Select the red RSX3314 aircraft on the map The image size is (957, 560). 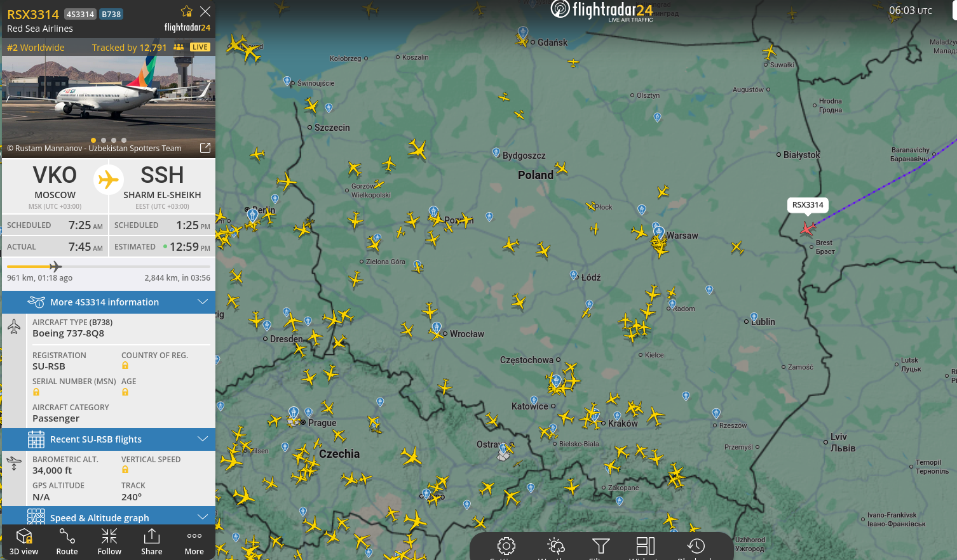coord(807,228)
